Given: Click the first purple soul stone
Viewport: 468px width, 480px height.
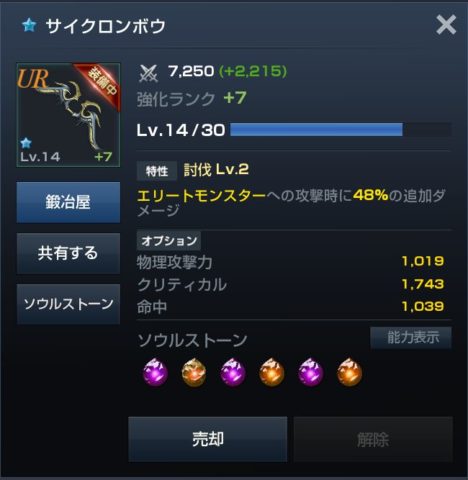Looking at the screenshot, I should tap(155, 372).
